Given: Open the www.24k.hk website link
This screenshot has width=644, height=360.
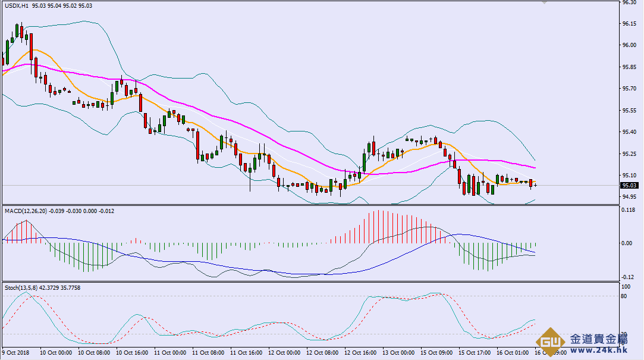Looking at the screenshot, I should 600,350.
